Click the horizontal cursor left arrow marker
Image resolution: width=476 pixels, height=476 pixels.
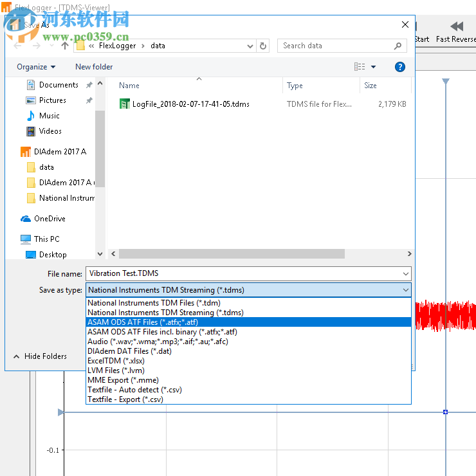click(60, 412)
